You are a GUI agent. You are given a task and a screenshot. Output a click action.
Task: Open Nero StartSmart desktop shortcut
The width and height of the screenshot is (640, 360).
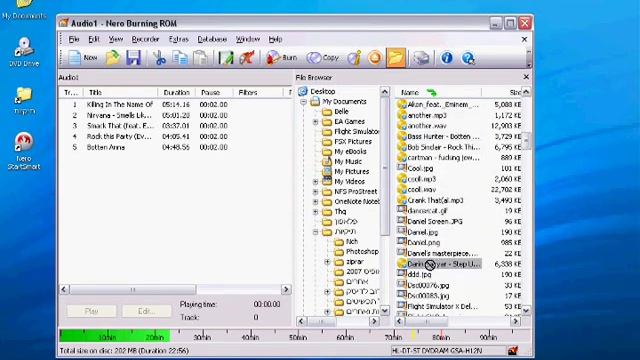24,151
